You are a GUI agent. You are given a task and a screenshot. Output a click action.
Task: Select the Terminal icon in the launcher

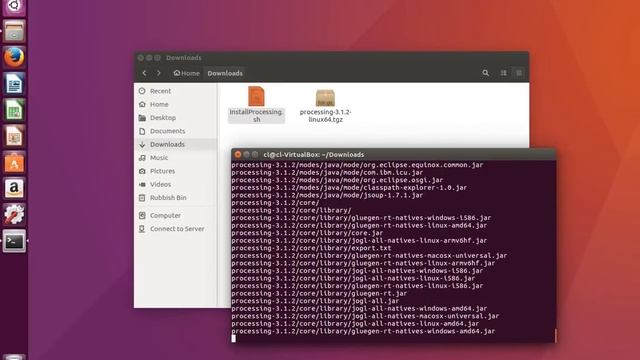14,241
